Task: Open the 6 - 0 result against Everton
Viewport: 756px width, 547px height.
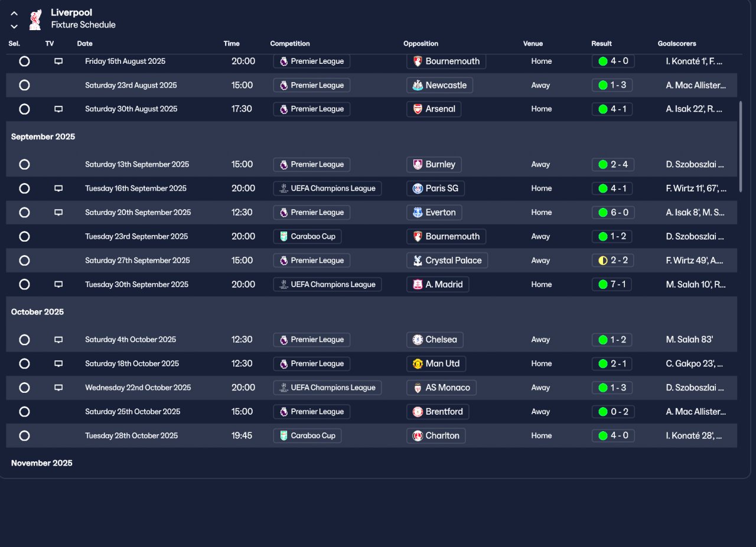Action: pos(613,212)
